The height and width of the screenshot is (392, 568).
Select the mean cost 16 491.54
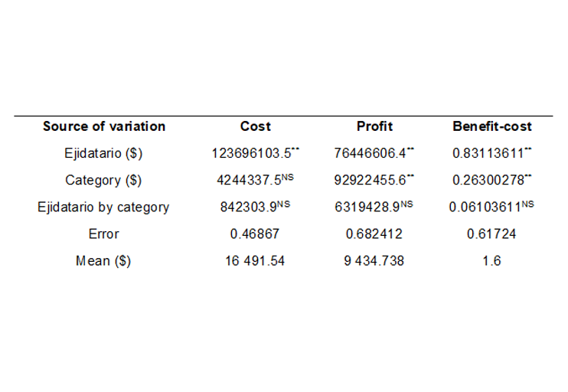256,260
